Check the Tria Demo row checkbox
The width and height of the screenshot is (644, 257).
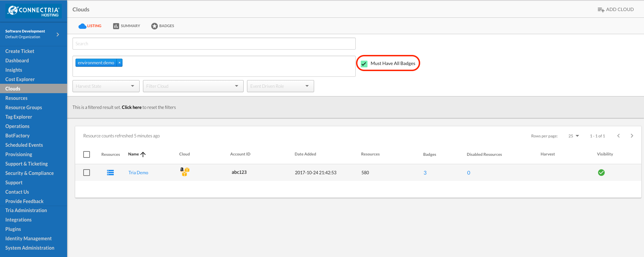pyautogui.click(x=87, y=173)
